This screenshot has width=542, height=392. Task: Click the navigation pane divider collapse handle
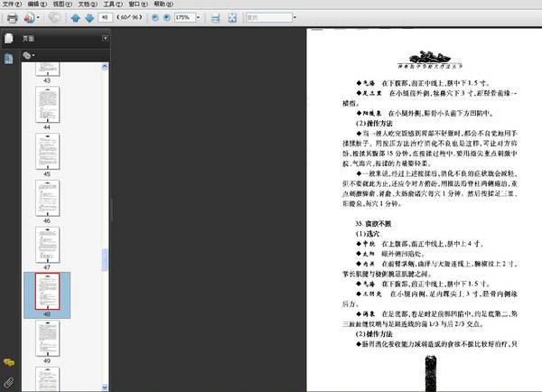pyautogui.click(x=111, y=210)
